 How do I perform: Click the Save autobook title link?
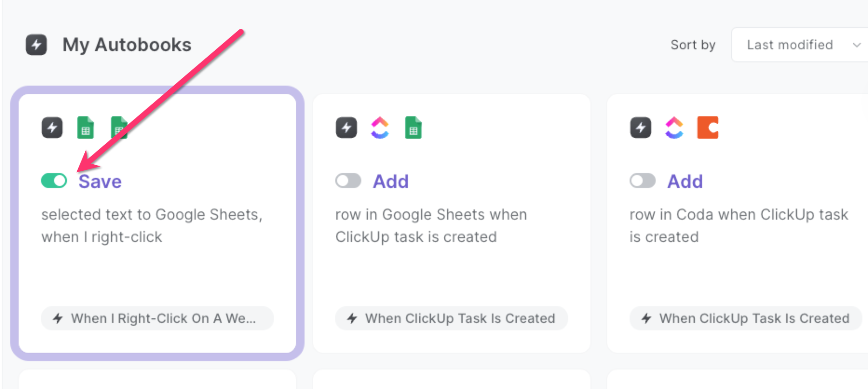pos(100,181)
